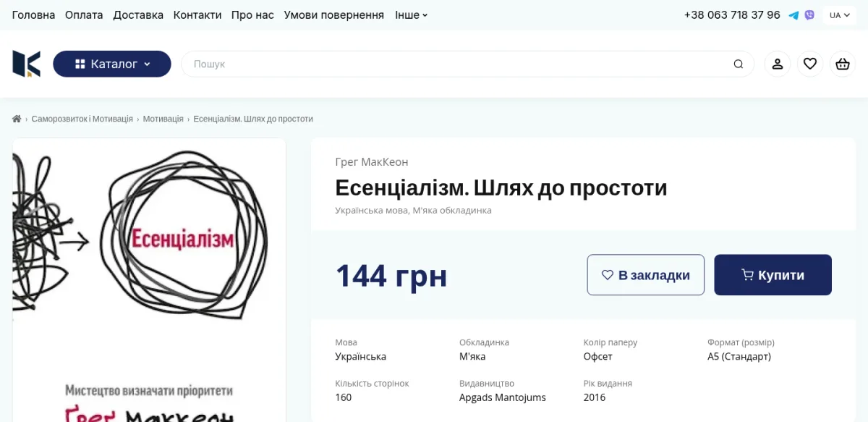Click the 160 pages value
The height and width of the screenshot is (422, 868).
pyautogui.click(x=344, y=397)
